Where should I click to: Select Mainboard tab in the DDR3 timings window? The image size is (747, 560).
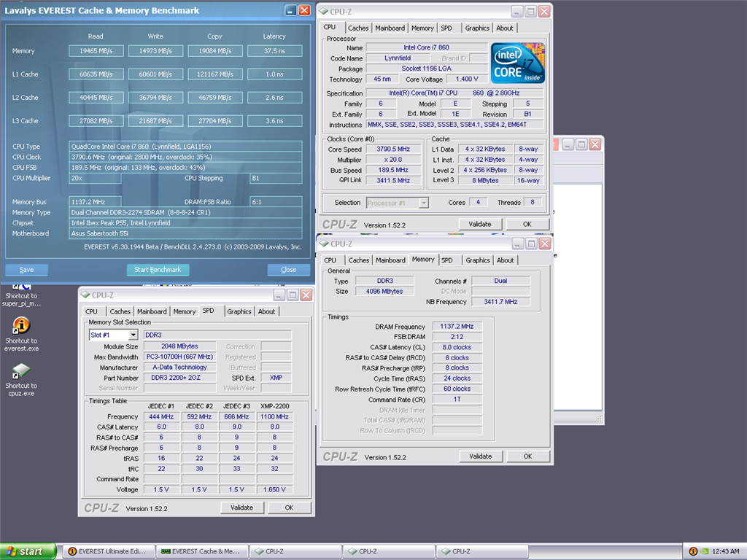(x=390, y=260)
